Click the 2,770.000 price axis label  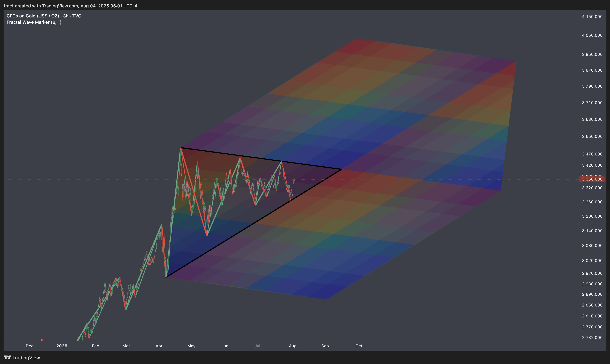[x=592, y=327]
